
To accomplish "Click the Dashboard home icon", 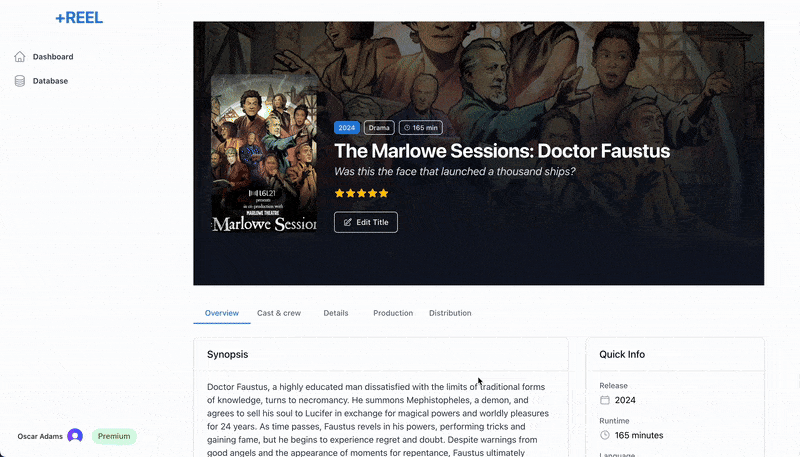I will pyautogui.click(x=20, y=57).
